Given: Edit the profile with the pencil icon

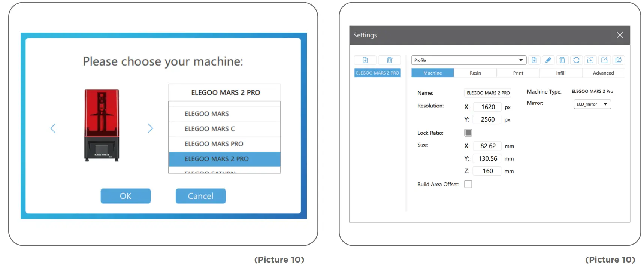Looking at the screenshot, I should click(548, 60).
